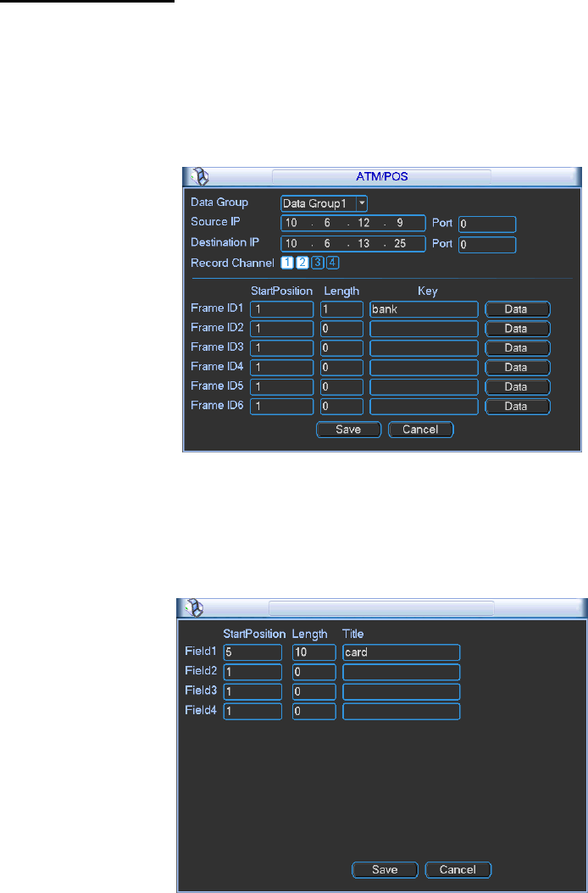Click Frame ID2 Length field
The height and width of the screenshot is (893, 588).
341,329
